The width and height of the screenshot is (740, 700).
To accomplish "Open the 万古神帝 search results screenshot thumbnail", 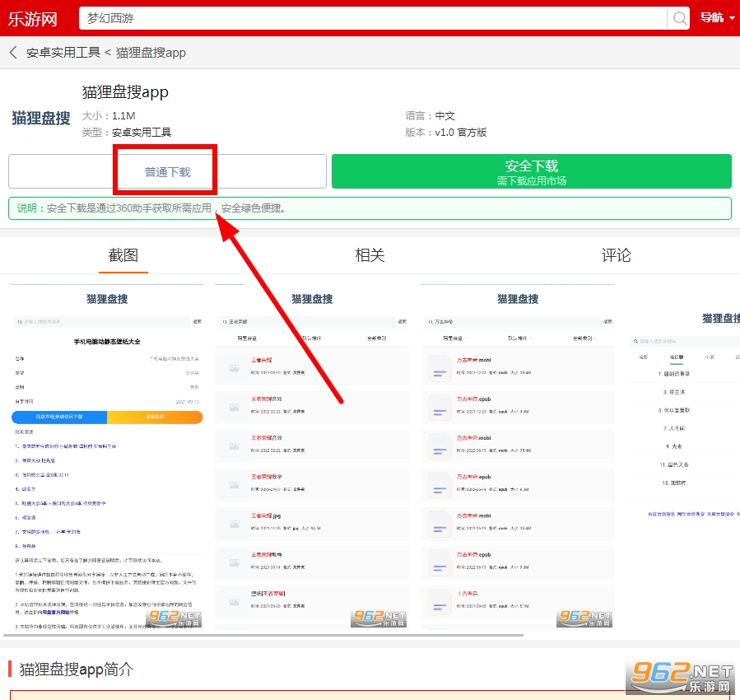I will tap(518, 455).
